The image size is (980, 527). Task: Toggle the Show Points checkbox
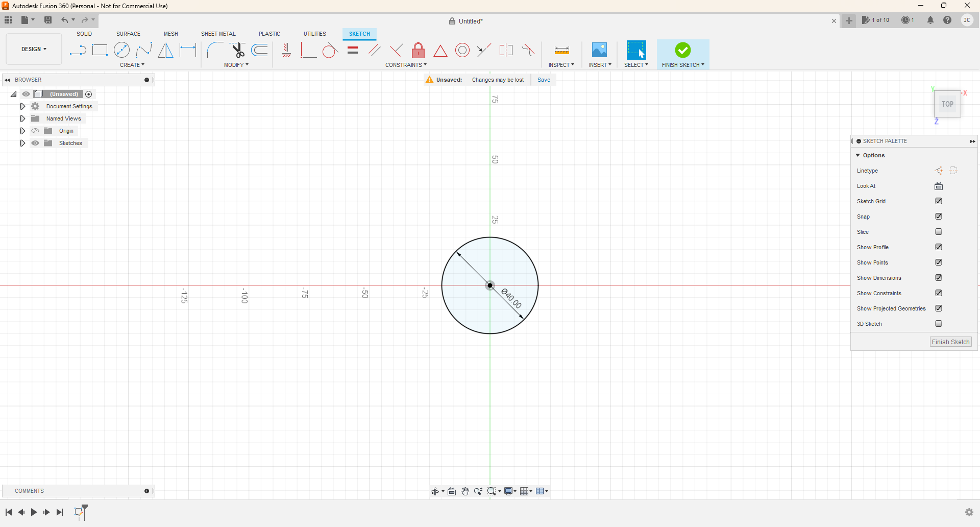tap(939, 262)
